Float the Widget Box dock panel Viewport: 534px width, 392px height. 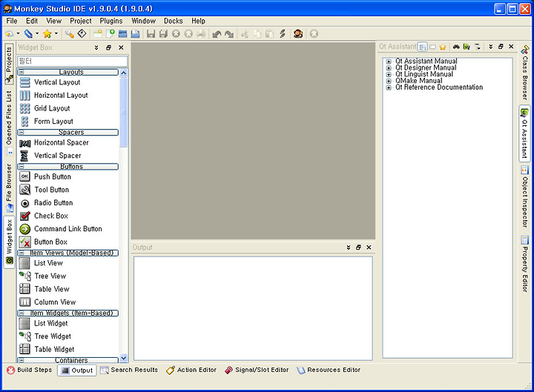point(108,47)
